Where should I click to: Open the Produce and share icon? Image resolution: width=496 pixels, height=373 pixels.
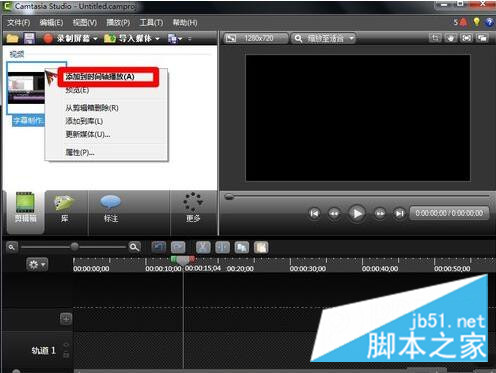(172, 39)
